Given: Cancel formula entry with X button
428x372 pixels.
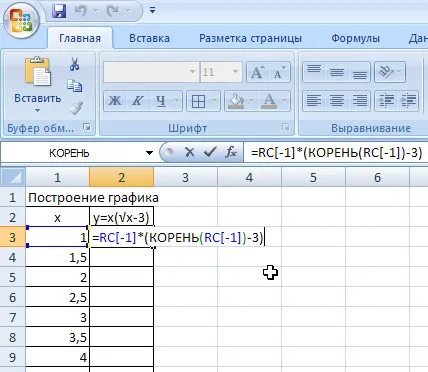Looking at the screenshot, I should tap(189, 153).
